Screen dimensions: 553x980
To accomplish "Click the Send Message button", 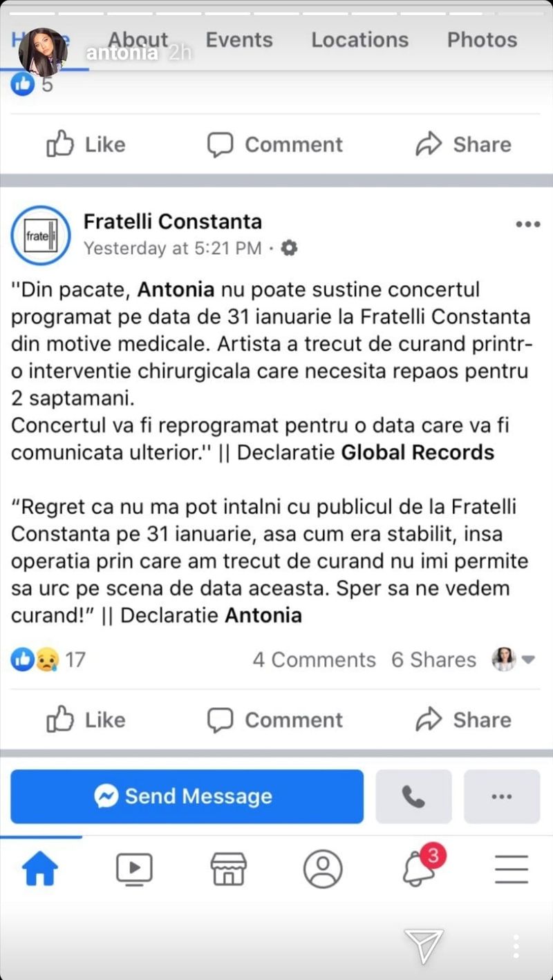I will [187, 796].
